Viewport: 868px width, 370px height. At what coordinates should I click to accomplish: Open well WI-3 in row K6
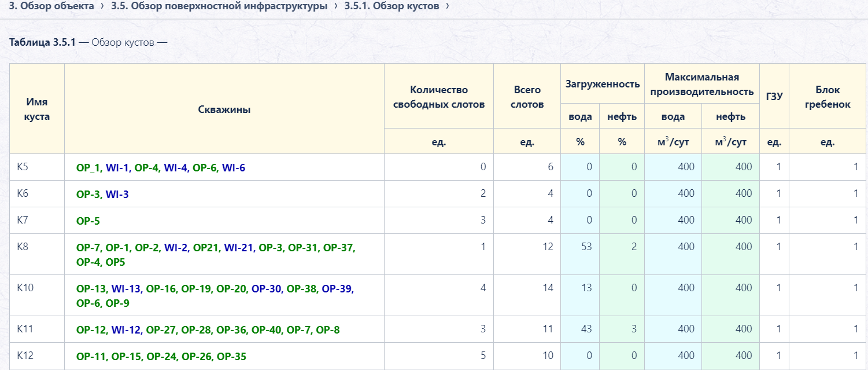117,194
